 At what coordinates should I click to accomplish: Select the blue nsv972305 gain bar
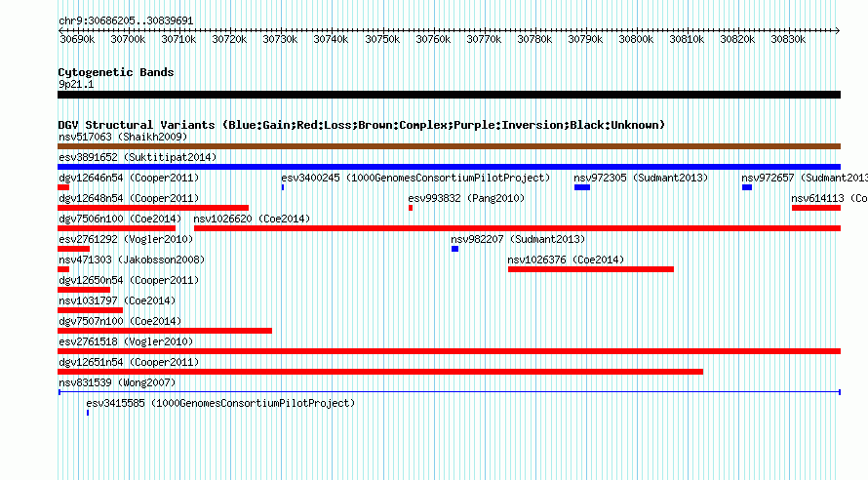[x=582, y=187]
